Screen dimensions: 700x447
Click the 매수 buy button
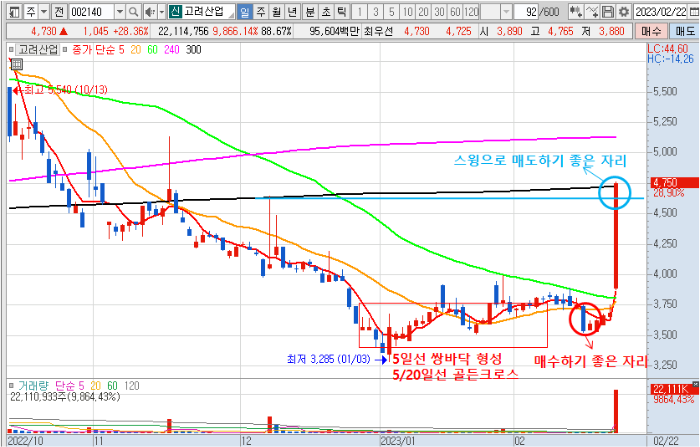point(651,31)
